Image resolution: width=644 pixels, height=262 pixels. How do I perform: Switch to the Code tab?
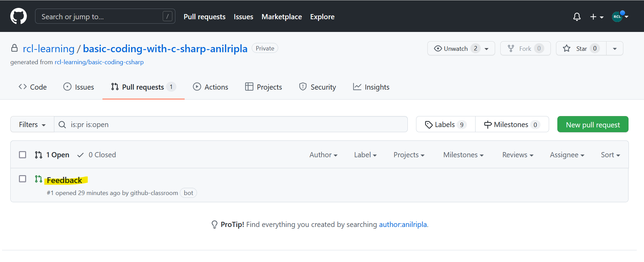33,87
